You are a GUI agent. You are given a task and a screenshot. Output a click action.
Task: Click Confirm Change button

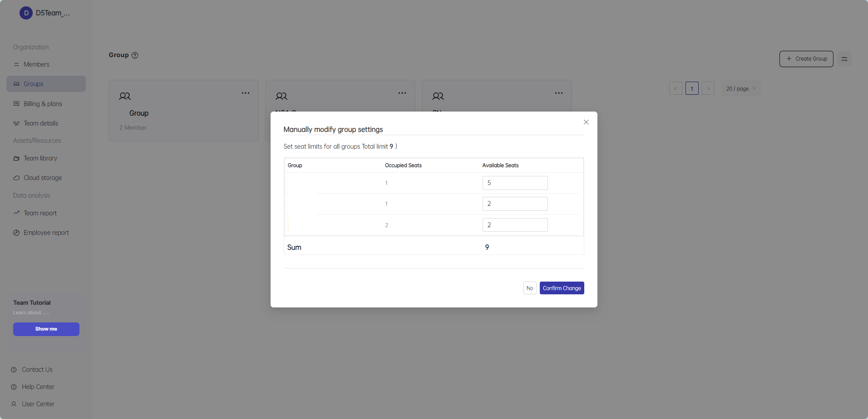(x=562, y=288)
